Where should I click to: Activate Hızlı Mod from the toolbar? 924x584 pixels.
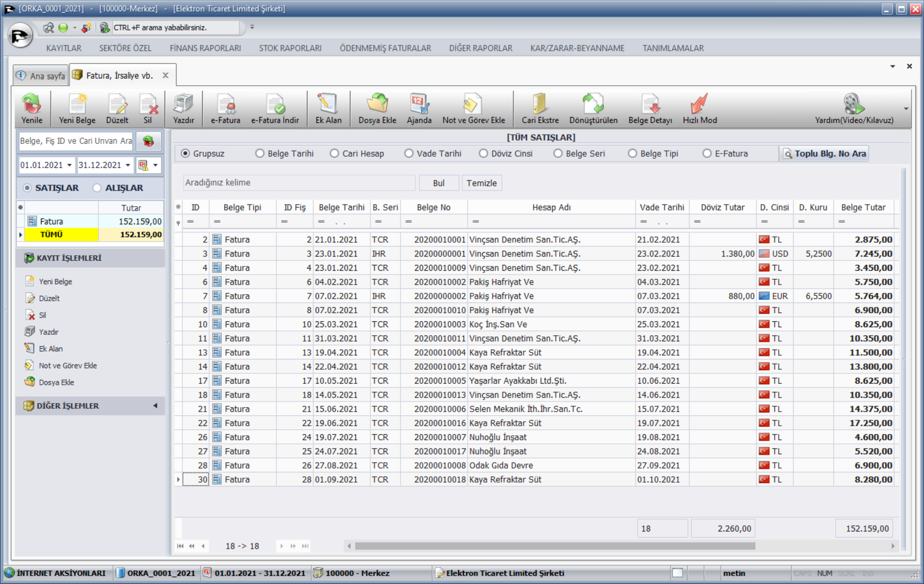click(700, 109)
